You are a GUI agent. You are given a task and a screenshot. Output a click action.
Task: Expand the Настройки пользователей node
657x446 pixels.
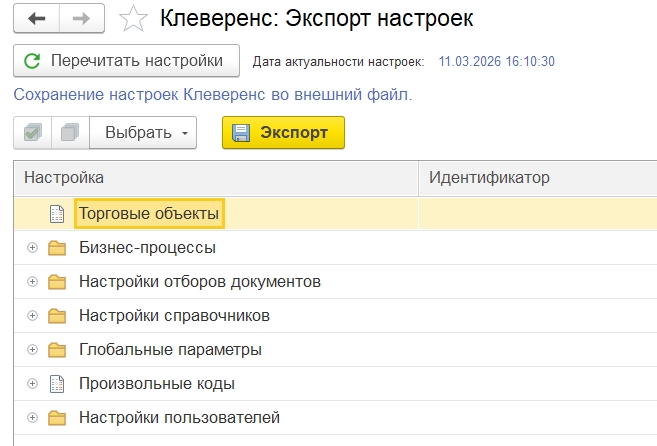tap(32, 417)
